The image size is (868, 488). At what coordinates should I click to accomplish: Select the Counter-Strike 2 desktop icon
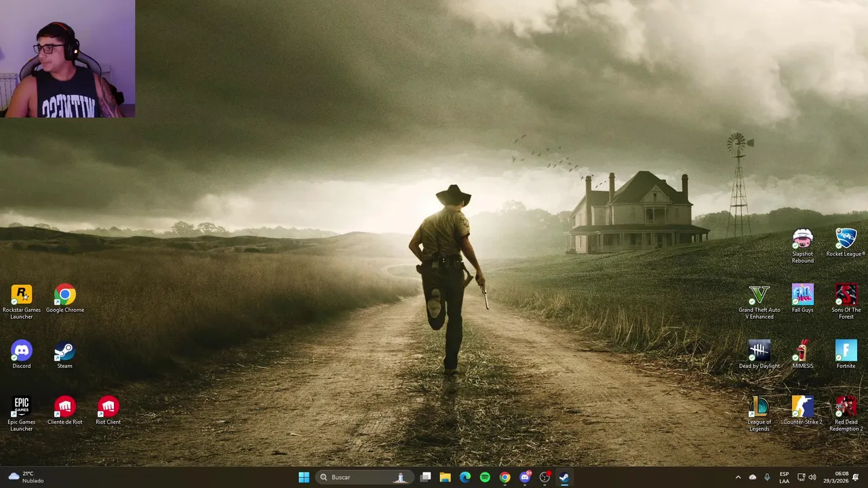803,411
